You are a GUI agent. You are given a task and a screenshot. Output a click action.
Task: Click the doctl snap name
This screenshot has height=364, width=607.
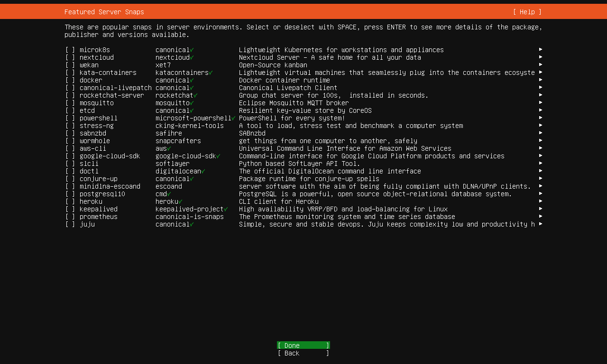(x=89, y=171)
